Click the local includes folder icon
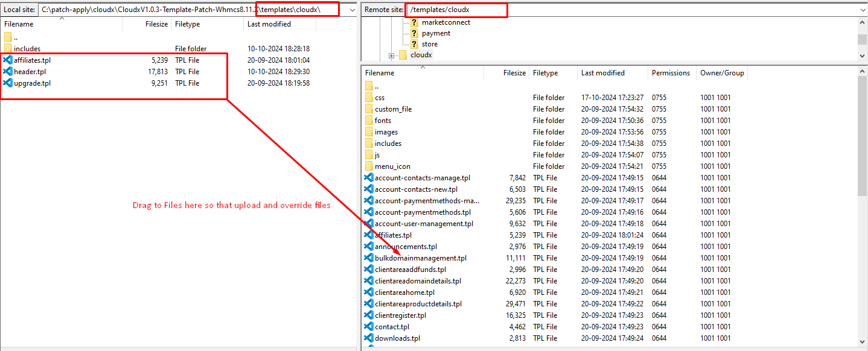 [x=8, y=49]
